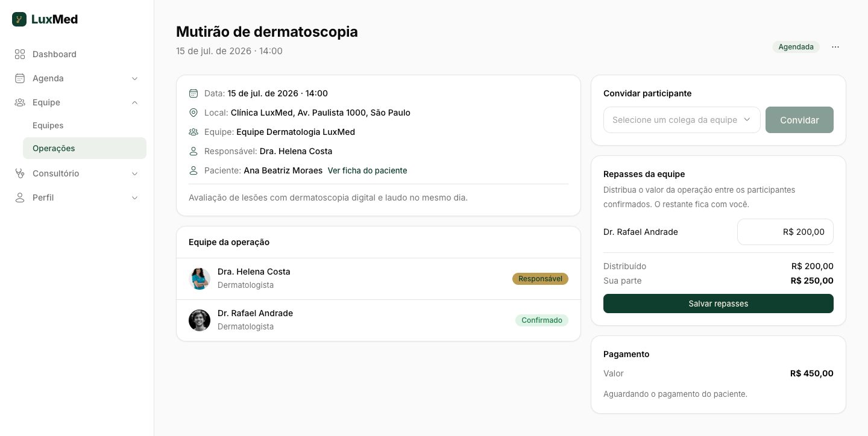Click the Consultório stethoscope icon
This screenshot has height=436, width=868.
pos(20,173)
